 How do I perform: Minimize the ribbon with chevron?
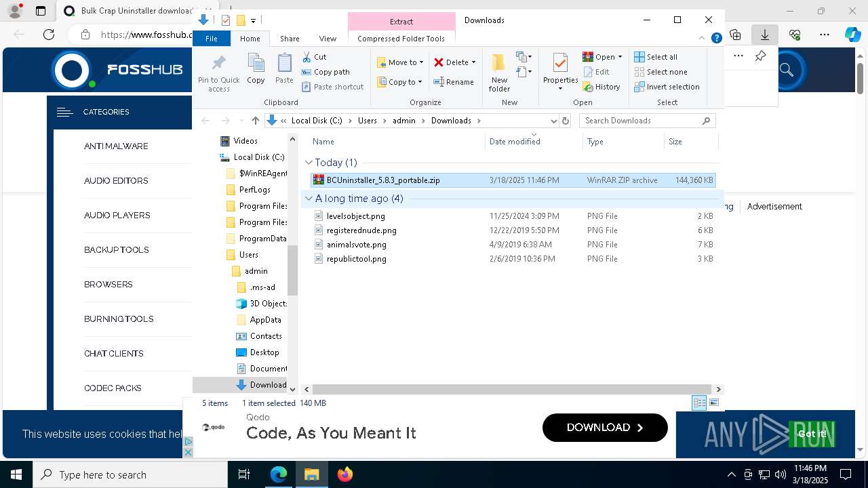pyautogui.click(x=703, y=39)
